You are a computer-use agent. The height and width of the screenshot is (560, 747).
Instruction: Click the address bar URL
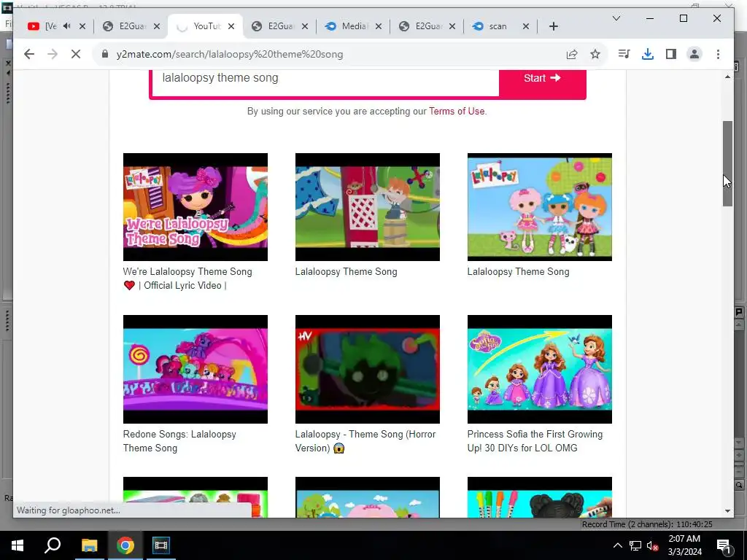pos(230,54)
